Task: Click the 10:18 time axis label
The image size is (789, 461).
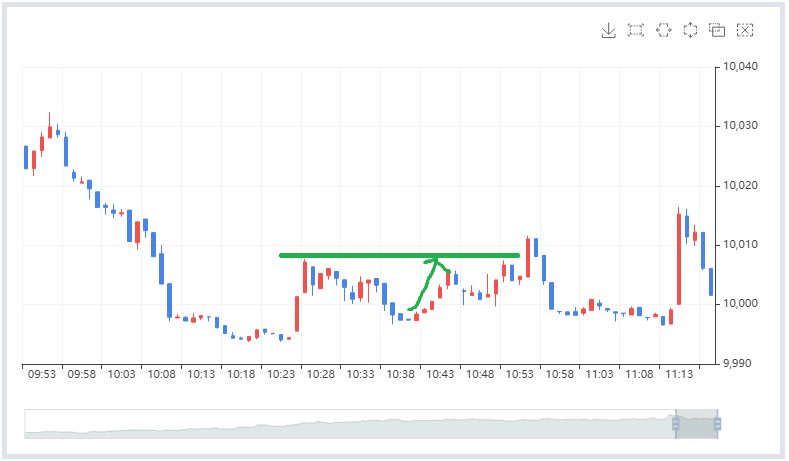Action: pos(241,374)
